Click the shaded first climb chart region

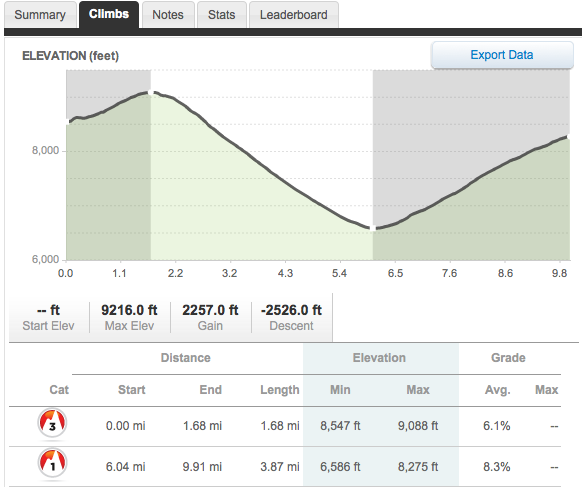point(108,165)
